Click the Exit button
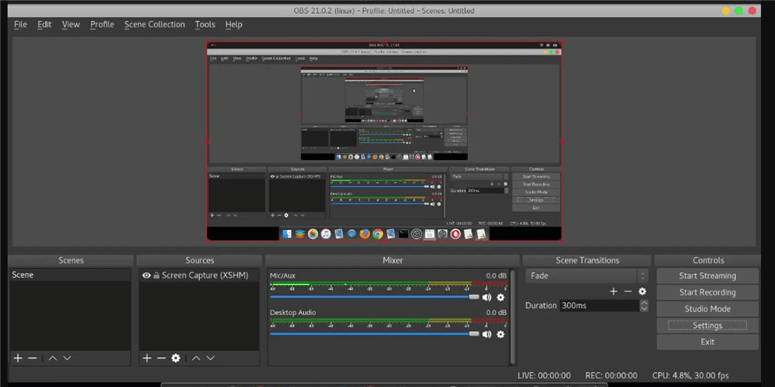 pyautogui.click(x=707, y=342)
